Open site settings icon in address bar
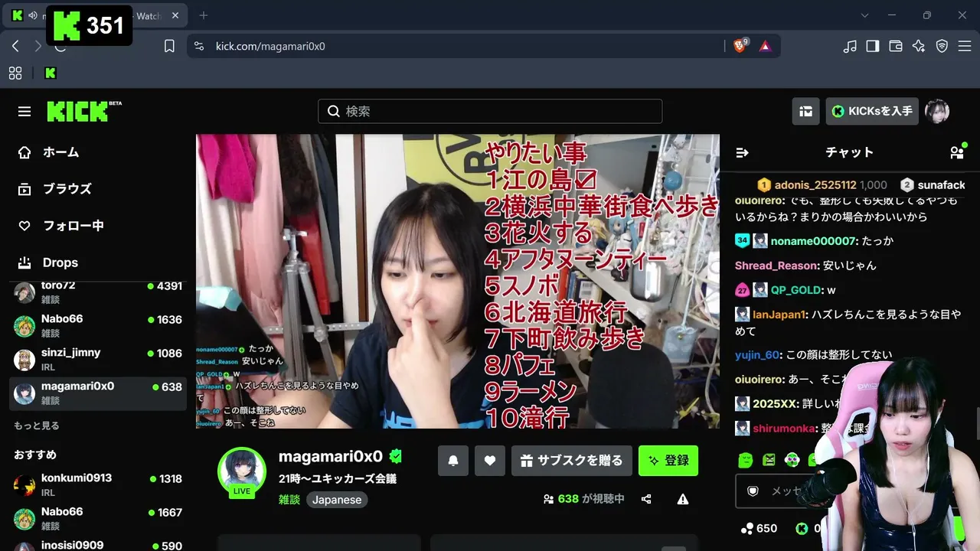Viewport: 980px width, 551px height. [x=199, y=46]
